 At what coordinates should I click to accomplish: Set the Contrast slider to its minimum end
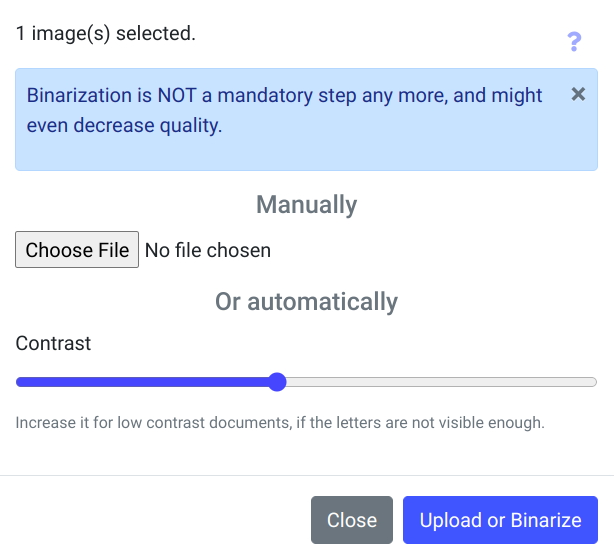[x=18, y=382]
